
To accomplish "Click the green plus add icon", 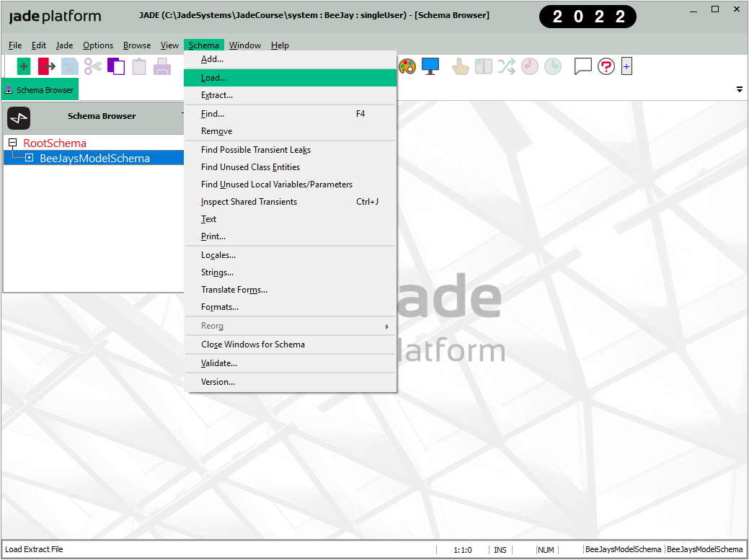I will [24, 66].
